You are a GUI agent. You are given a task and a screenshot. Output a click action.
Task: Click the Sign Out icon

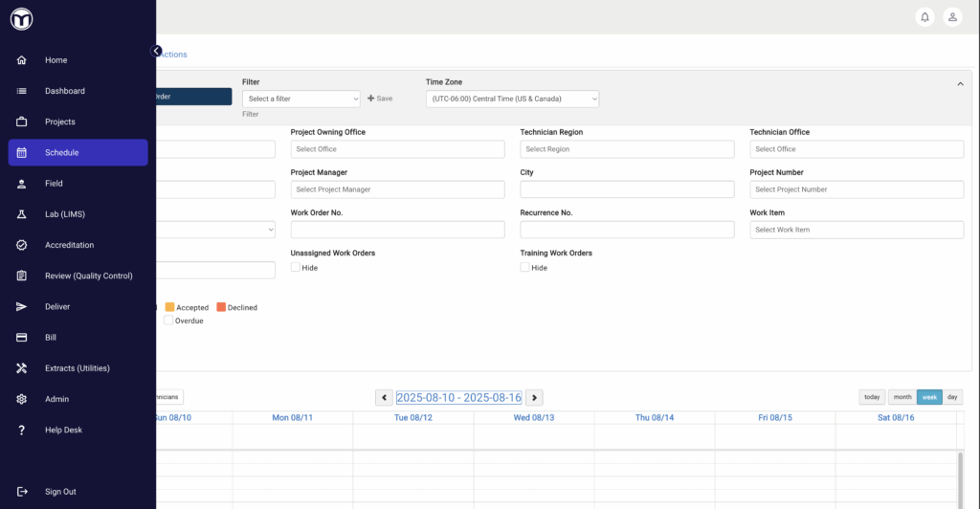coord(22,491)
